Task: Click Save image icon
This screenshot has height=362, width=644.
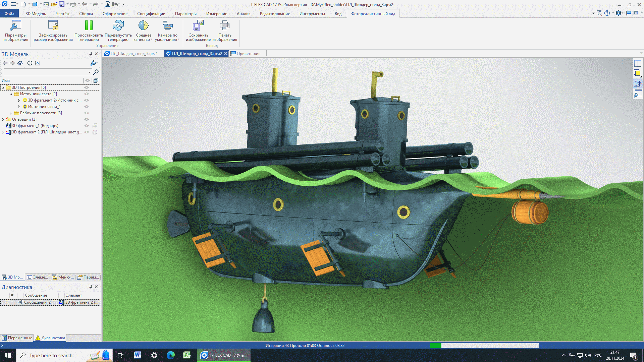Action: click(198, 26)
